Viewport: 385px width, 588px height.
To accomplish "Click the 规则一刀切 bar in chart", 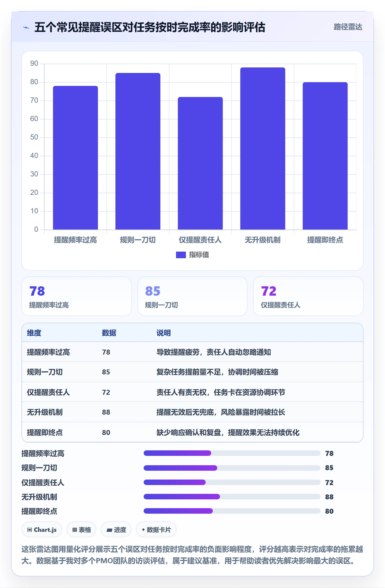I will tap(138, 151).
